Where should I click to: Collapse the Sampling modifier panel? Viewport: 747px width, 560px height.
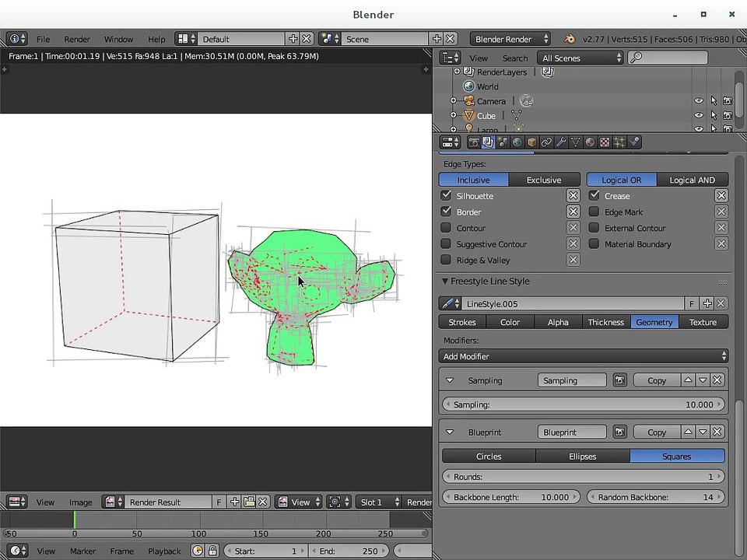point(449,380)
